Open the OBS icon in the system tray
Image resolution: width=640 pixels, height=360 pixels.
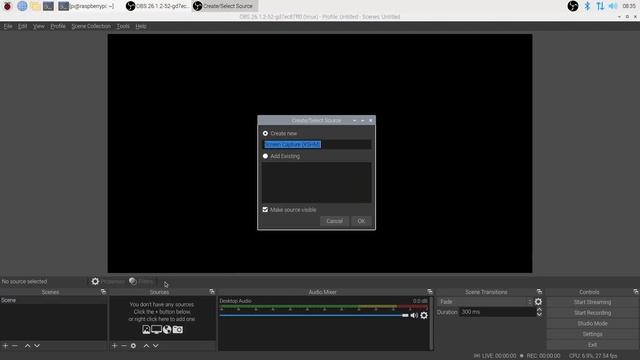pos(573,6)
